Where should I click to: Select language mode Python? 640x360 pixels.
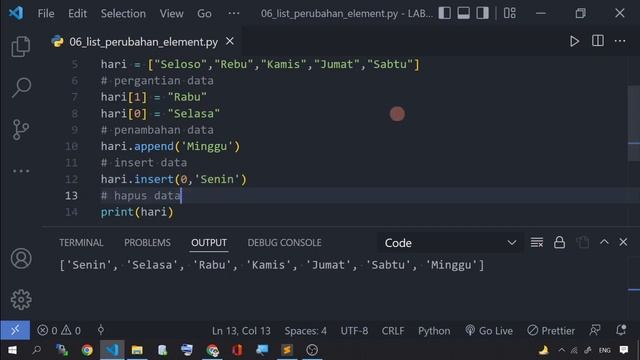(434, 331)
